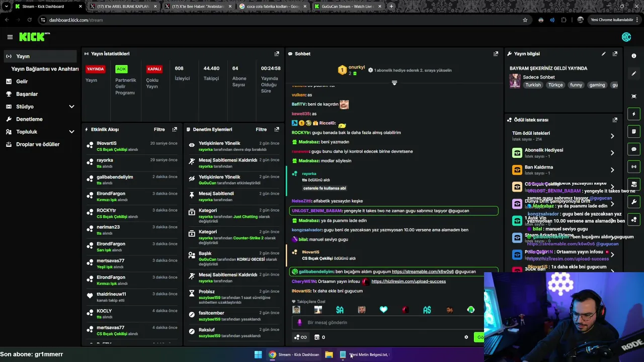Click the info icon in the right rail
Image resolution: width=644 pixels, height=362 pixels.
[634, 56]
